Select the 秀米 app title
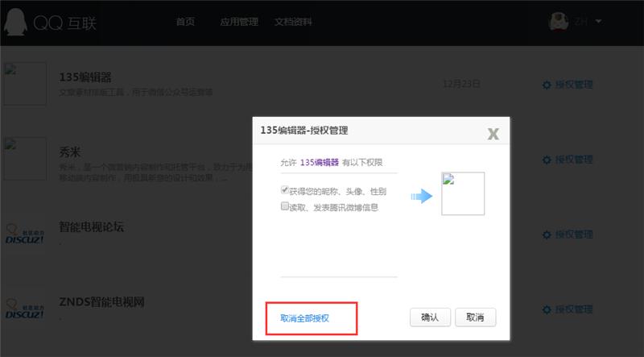The image size is (644, 357). (x=69, y=152)
